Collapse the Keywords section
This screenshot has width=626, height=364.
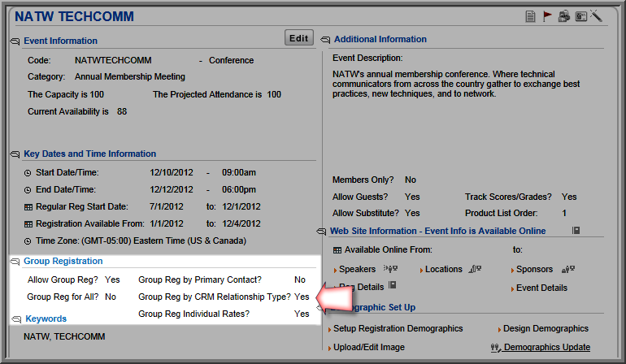(x=16, y=318)
